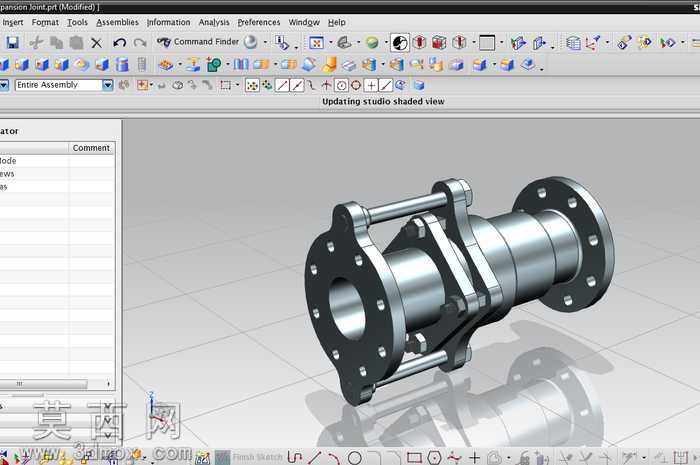The width and height of the screenshot is (700, 465).
Task: Click the Delete X icon
Action: [96, 43]
